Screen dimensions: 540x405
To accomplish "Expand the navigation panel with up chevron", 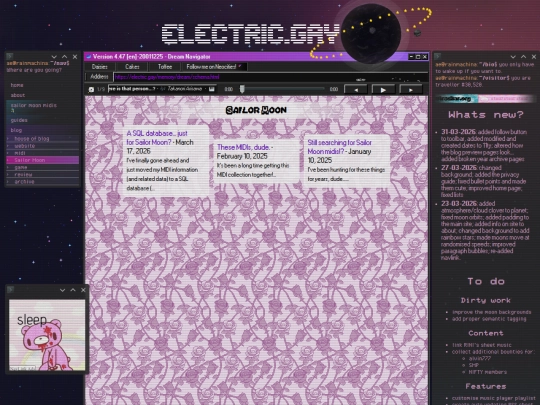I will click(x=64, y=57).
